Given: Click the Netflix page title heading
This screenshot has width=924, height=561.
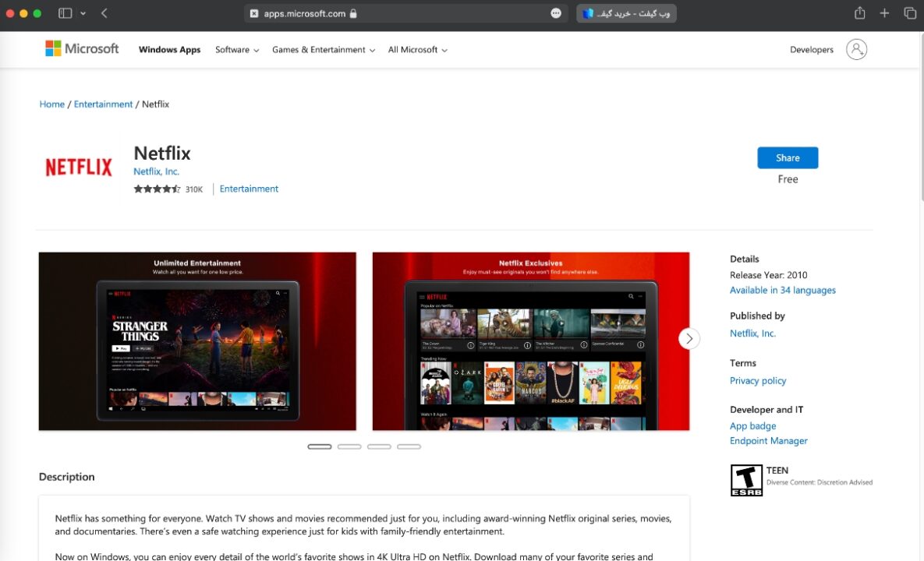Looking at the screenshot, I should [x=162, y=153].
